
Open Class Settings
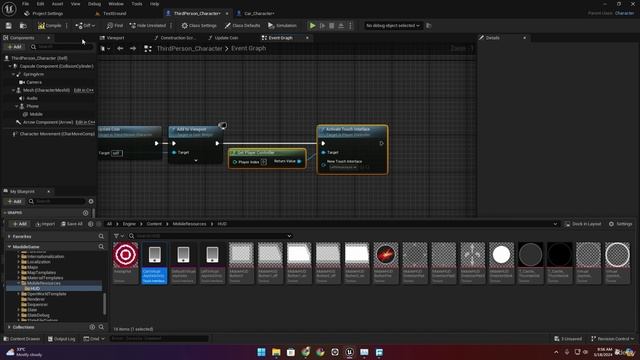tap(199, 26)
